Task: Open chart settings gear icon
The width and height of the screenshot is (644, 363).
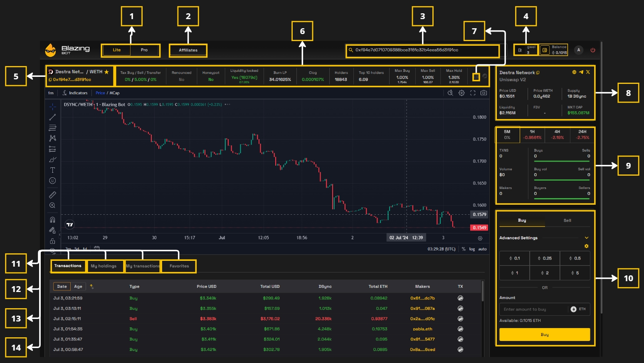Action: (461, 93)
